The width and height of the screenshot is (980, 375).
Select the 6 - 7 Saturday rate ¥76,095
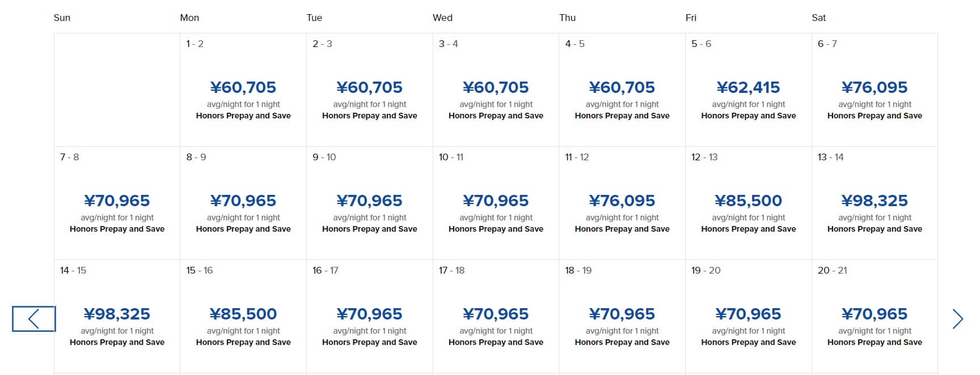coord(875,90)
